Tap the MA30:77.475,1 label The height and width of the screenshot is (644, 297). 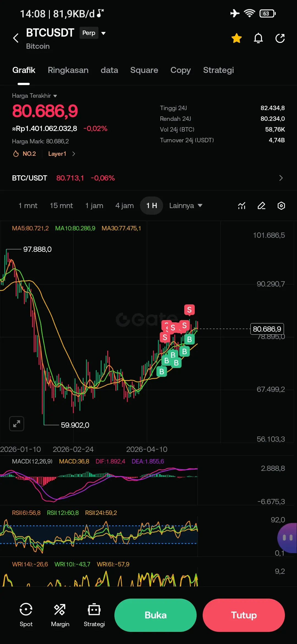click(121, 228)
